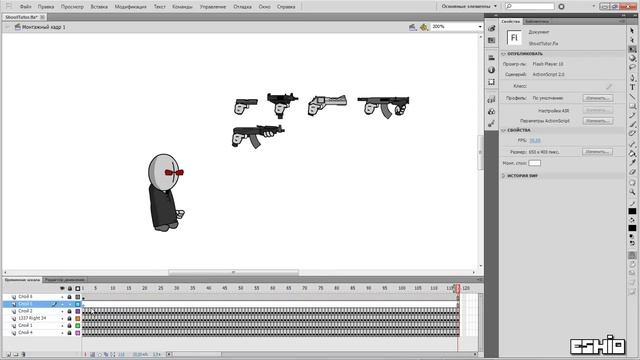Viewport: 640px width, 360px height.
Task: Open the Основные элементы workspace dropdown
Action: (x=469, y=7)
